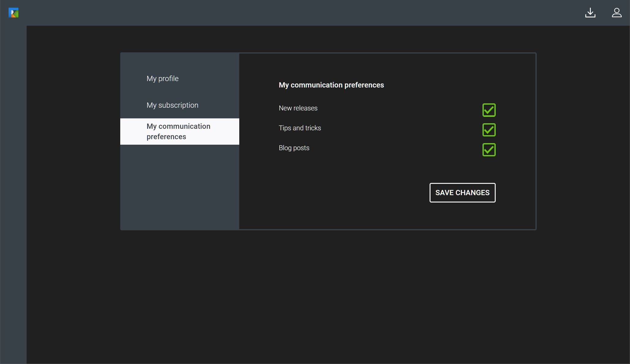This screenshot has height=364, width=630.
Task: Disable the Blog posts checkbox
Action: tap(489, 150)
